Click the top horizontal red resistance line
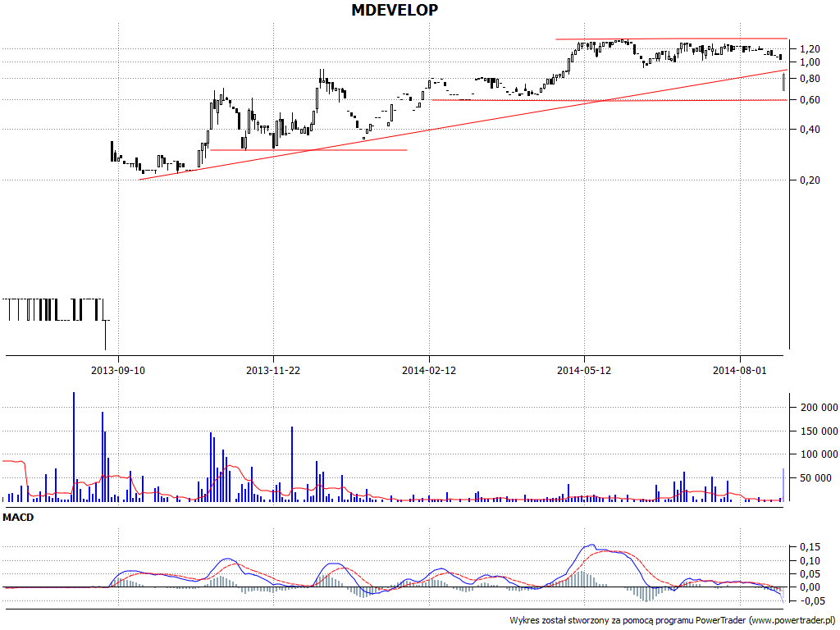This screenshot has height=630, width=840. 671,39
